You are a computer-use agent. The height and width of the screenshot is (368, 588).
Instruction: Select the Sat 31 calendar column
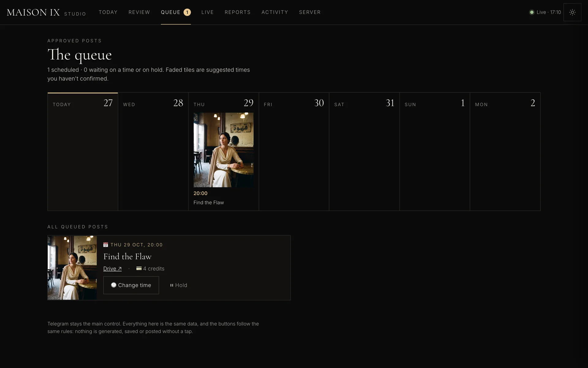coord(364,151)
